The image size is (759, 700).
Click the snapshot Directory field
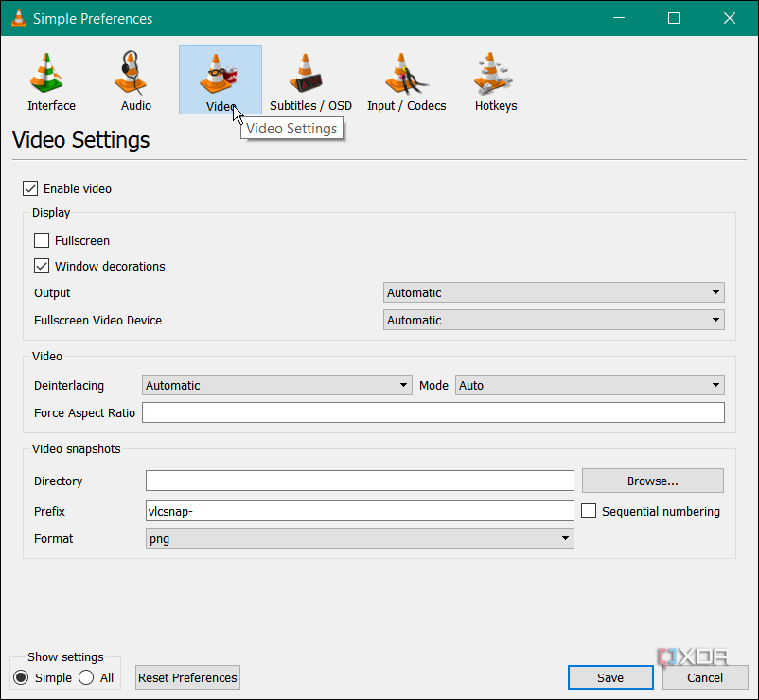pyautogui.click(x=360, y=481)
